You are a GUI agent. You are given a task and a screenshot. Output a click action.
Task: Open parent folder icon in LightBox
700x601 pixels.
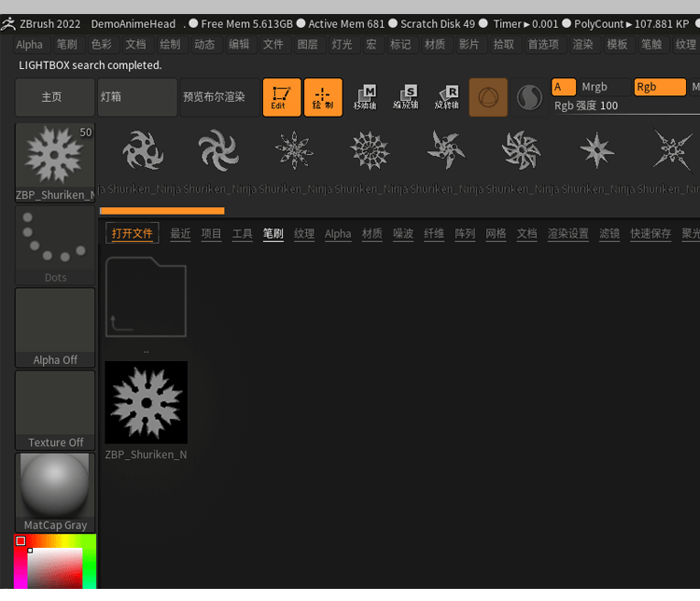click(146, 297)
